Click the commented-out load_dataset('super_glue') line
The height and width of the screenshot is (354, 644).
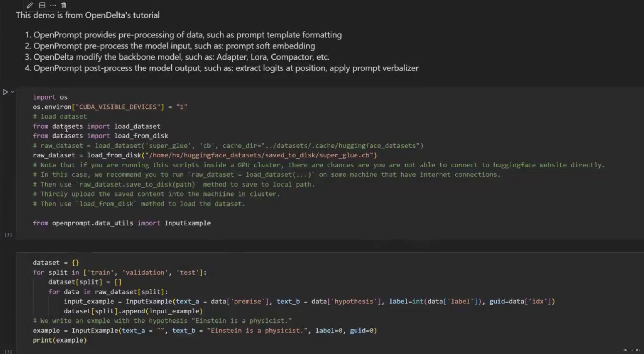pos(228,146)
